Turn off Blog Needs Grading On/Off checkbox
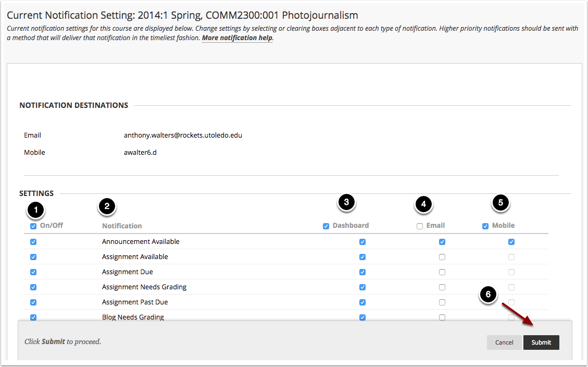Viewport: 588px width, 367px height. [33, 317]
